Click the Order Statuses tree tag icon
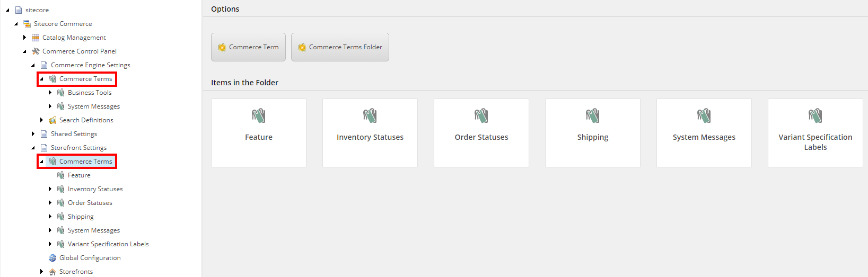Screen dimensions: 868x277 coord(61,203)
